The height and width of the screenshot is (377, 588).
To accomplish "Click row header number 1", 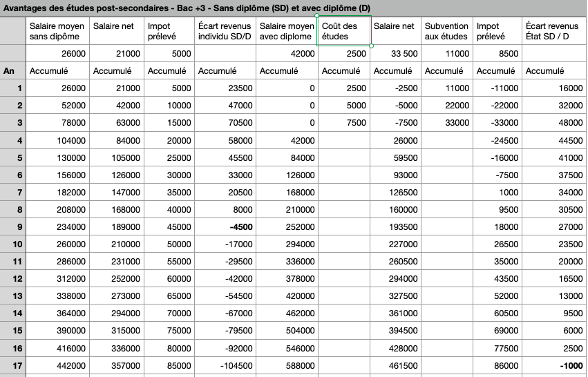I will [12, 88].
